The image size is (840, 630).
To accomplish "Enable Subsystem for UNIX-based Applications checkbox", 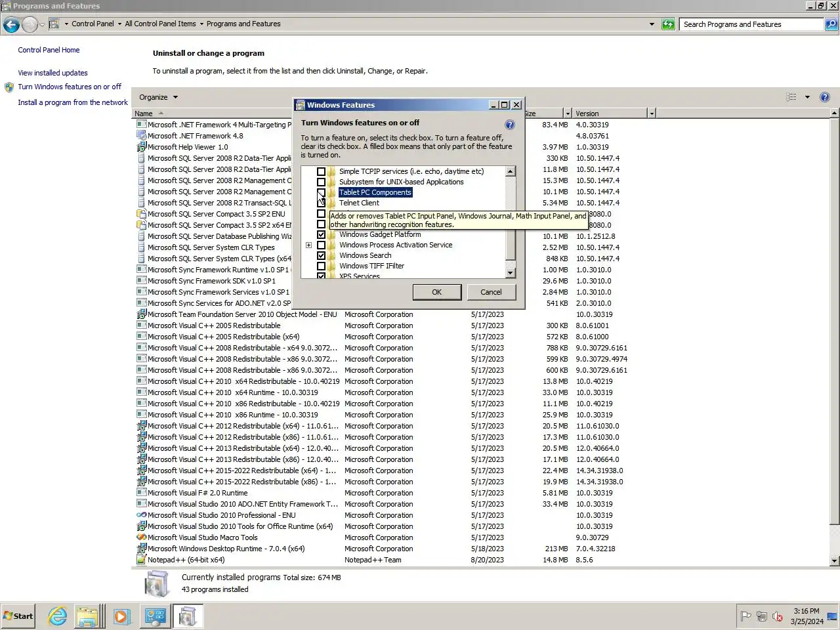I will (321, 182).
